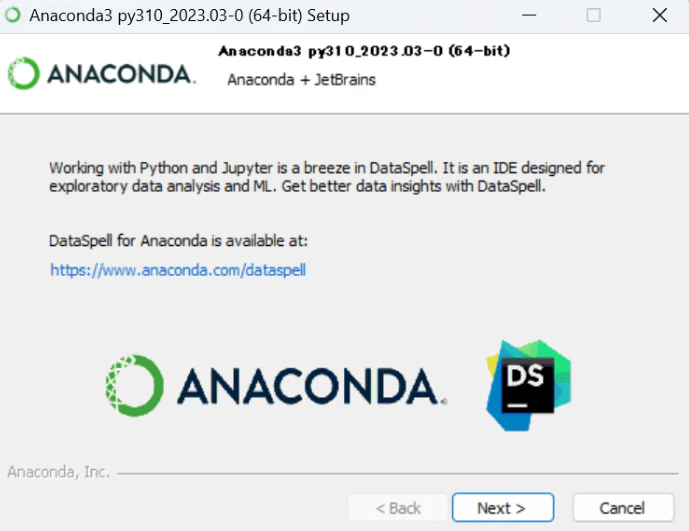689x531 pixels.
Task: Click the large green Anaconda ring logo
Action: click(x=134, y=386)
